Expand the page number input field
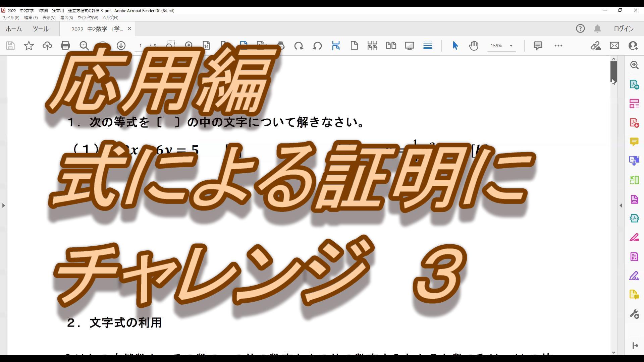Viewport: 644px width, 362px height. (141, 45)
